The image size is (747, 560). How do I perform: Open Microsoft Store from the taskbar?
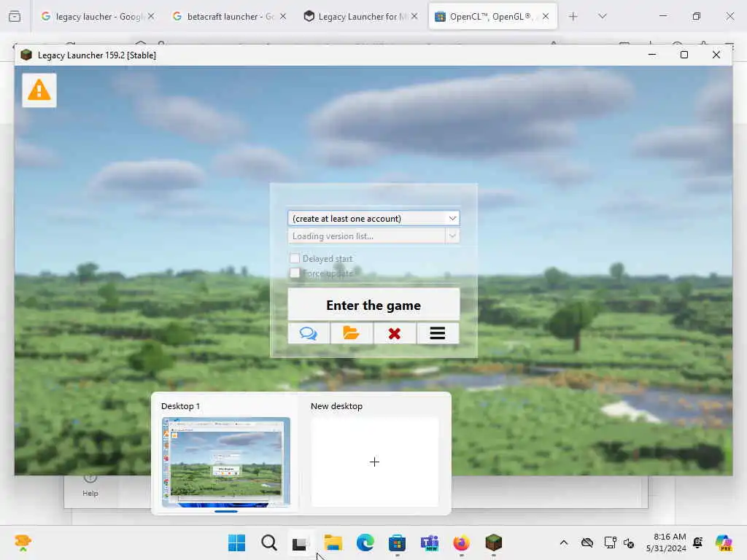click(x=397, y=542)
